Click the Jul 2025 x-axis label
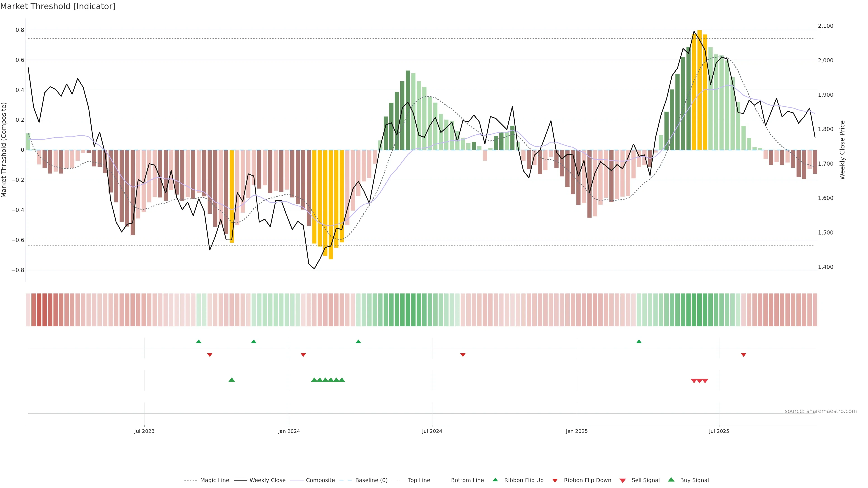The width and height of the screenshot is (868, 488). point(719,431)
